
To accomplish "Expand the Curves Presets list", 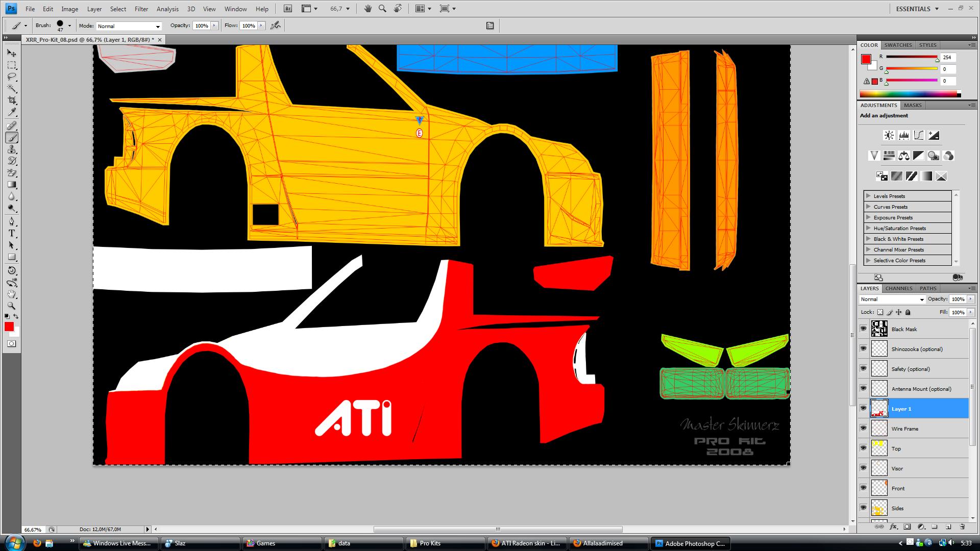I will click(868, 207).
